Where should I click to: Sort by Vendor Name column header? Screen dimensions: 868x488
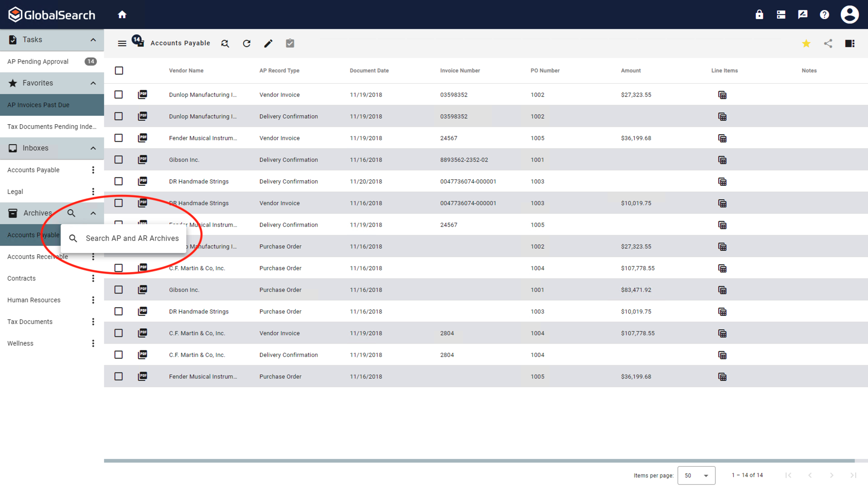pos(186,70)
